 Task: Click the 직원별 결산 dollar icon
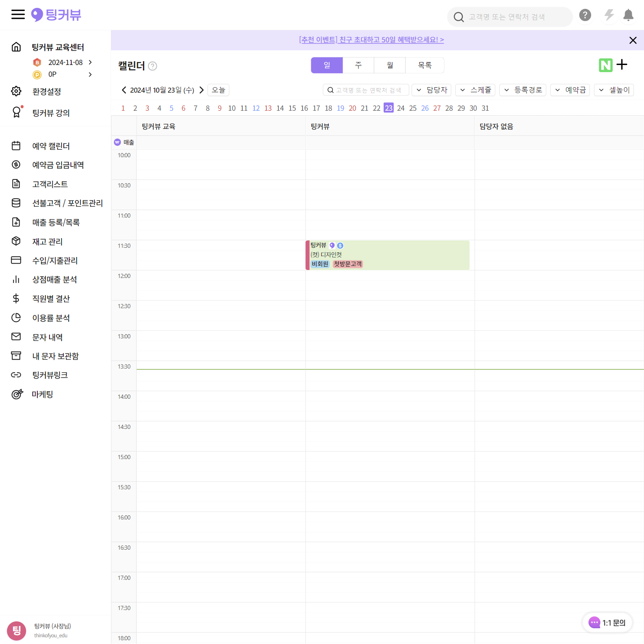pyautogui.click(x=16, y=299)
